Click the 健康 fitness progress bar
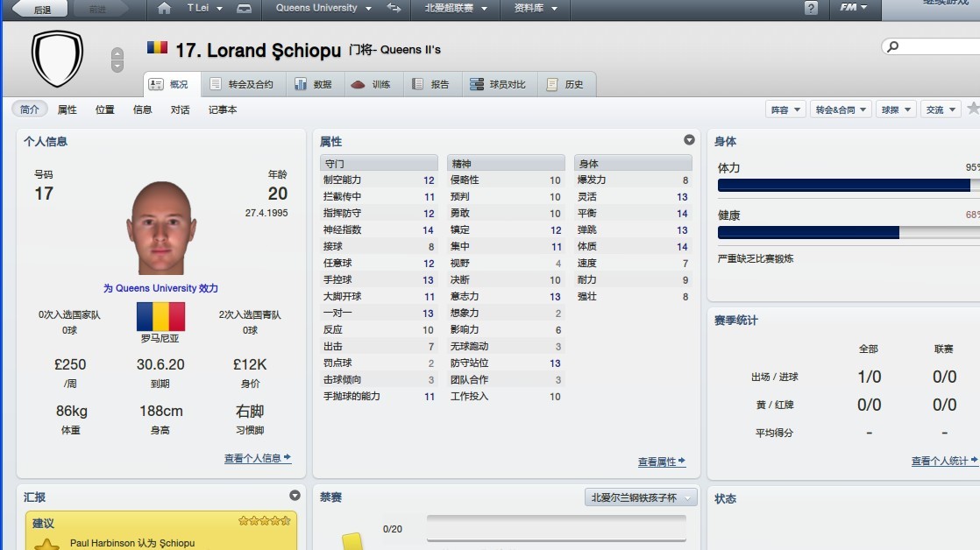 point(849,232)
